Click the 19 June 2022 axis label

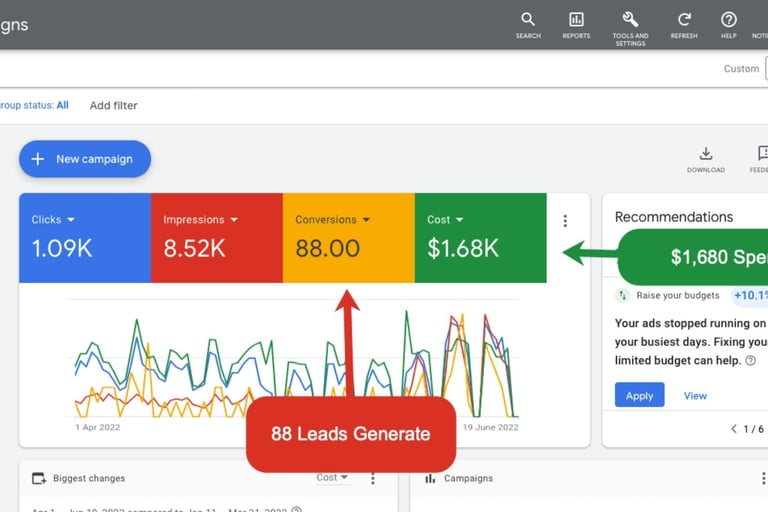click(x=490, y=427)
